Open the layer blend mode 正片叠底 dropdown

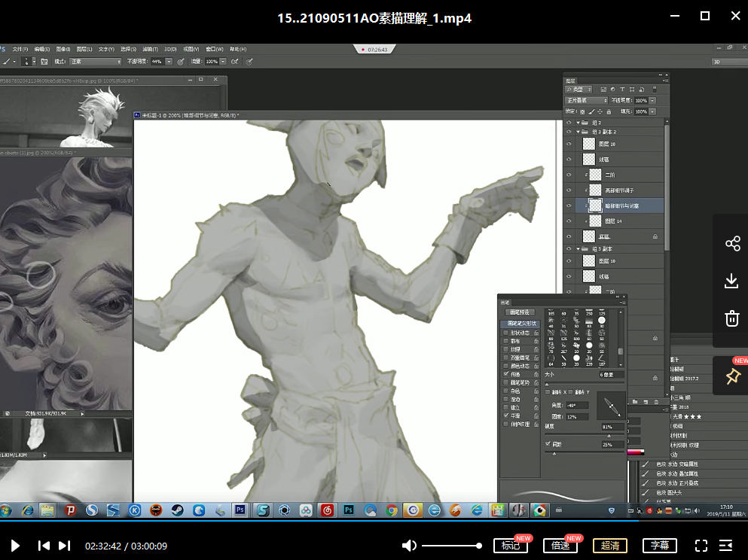coord(587,100)
